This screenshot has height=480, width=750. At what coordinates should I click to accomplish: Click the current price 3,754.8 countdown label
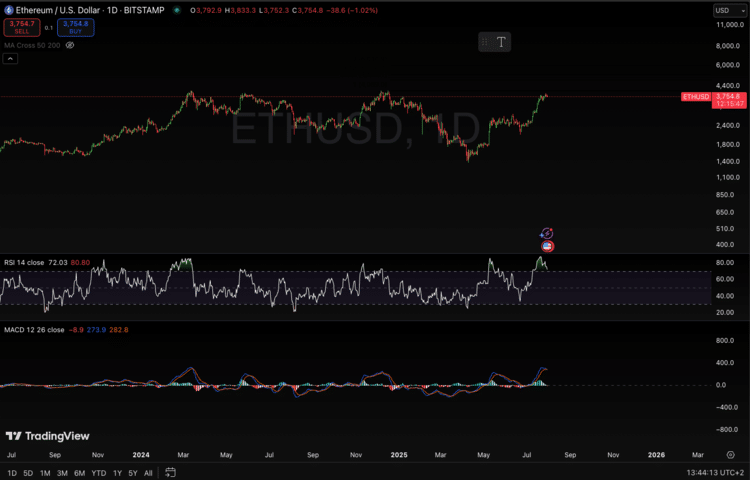[x=729, y=100]
